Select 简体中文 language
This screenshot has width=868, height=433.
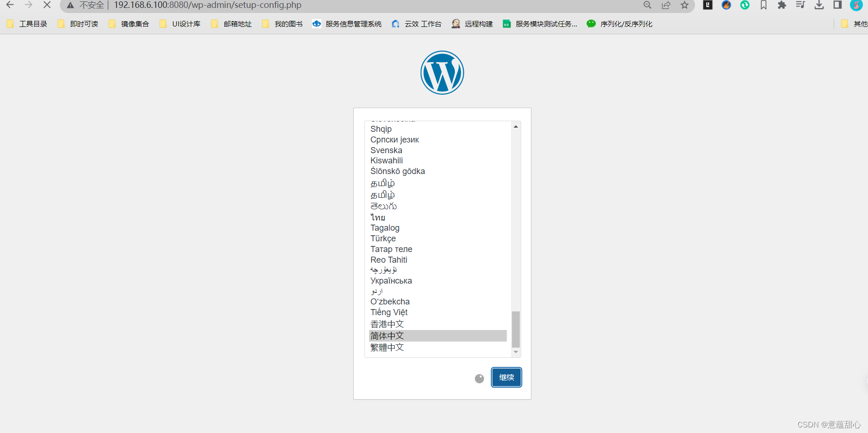tap(438, 336)
